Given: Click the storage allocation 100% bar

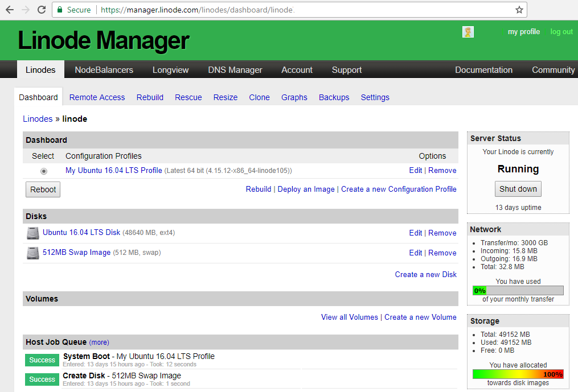Looking at the screenshot, I should [x=518, y=374].
